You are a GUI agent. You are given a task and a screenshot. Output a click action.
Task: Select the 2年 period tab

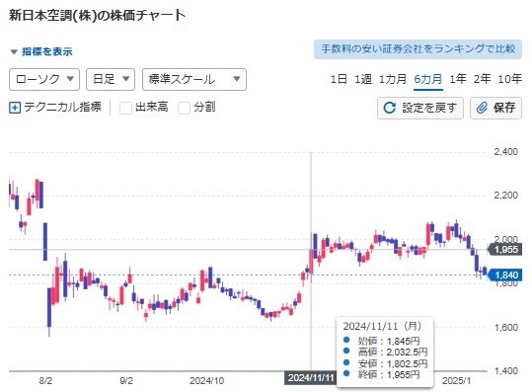[482, 79]
